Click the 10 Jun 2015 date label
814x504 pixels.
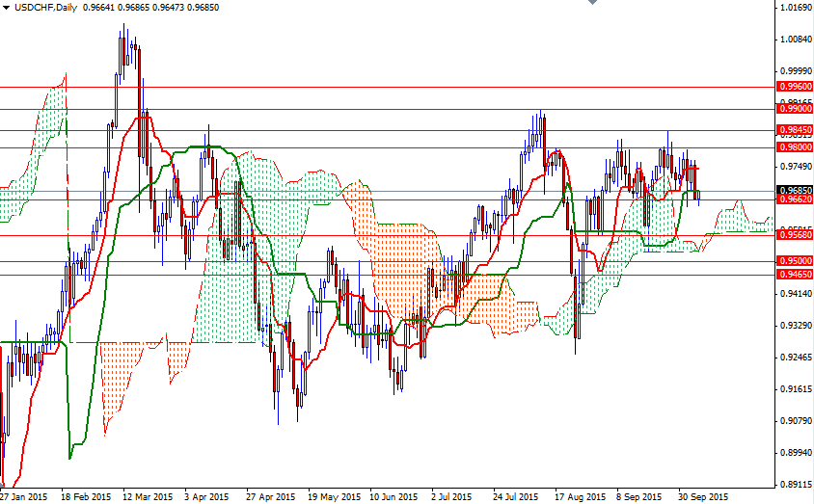(x=393, y=497)
